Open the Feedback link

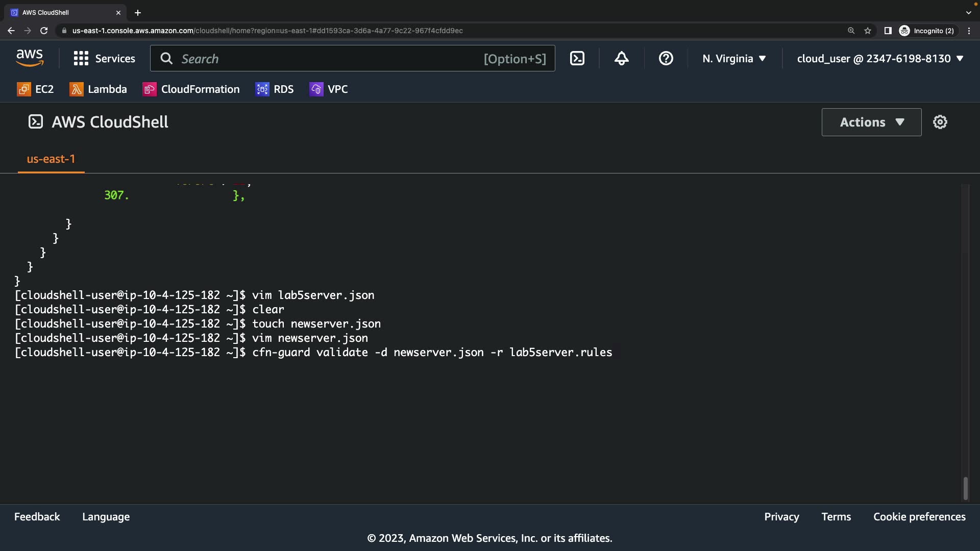pos(37,517)
